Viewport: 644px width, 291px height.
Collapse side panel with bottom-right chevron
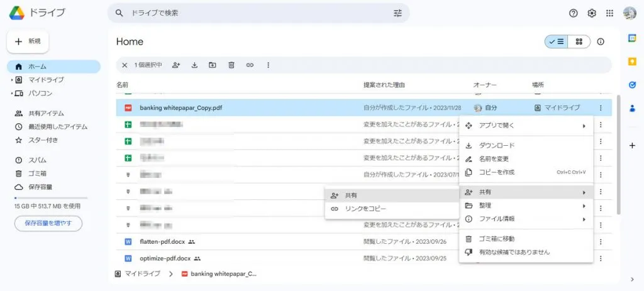(x=633, y=280)
